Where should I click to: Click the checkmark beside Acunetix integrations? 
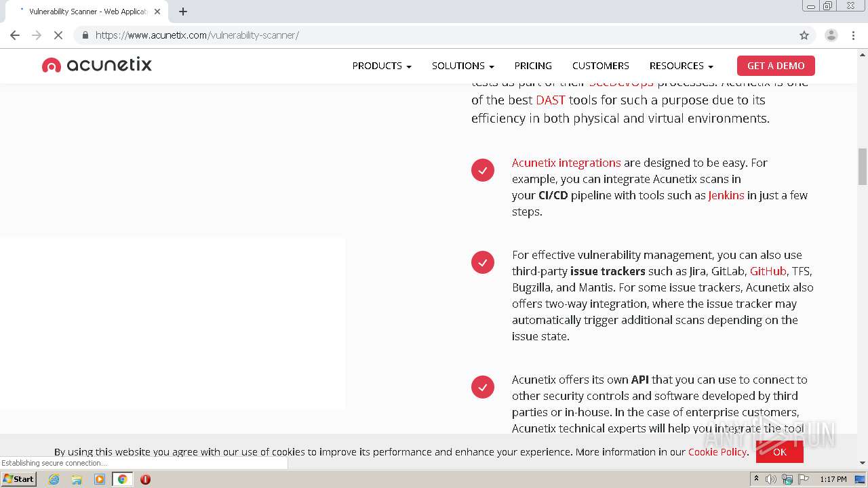[x=483, y=170]
